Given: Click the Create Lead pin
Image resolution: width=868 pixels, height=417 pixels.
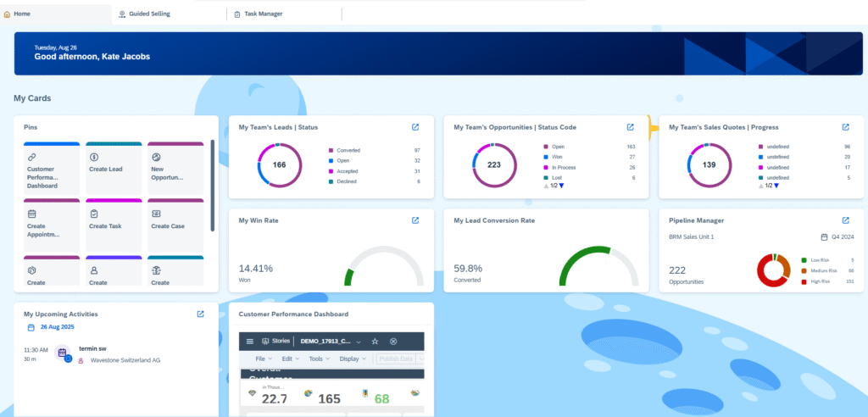Looking at the screenshot, I should coord(114,168).
